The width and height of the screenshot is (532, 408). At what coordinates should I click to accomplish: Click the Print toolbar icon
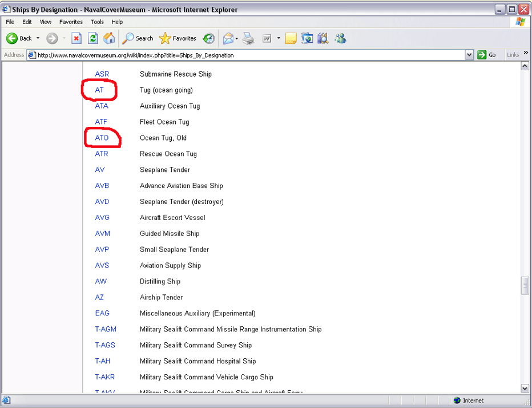point(248,38)
